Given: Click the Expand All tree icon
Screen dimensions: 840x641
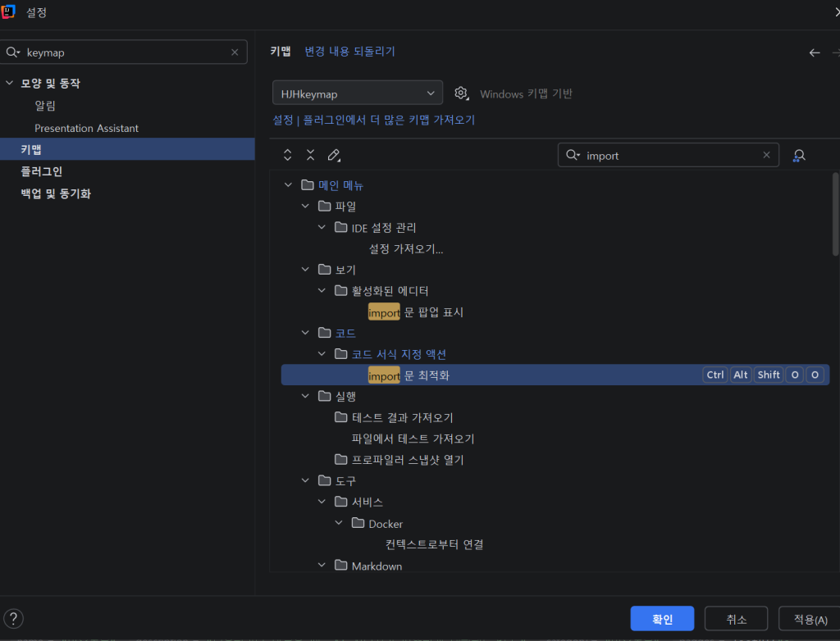Looking at the screenshot, I should tap(287, 155).
